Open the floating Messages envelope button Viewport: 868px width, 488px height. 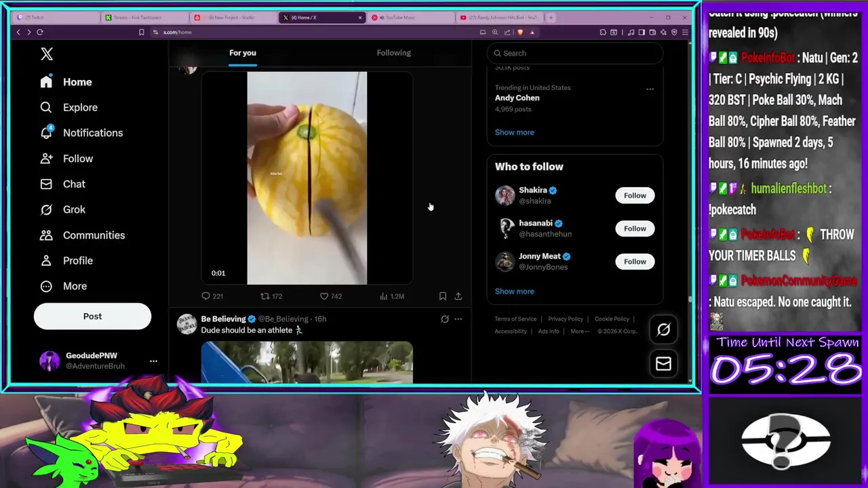click(663, 364)
